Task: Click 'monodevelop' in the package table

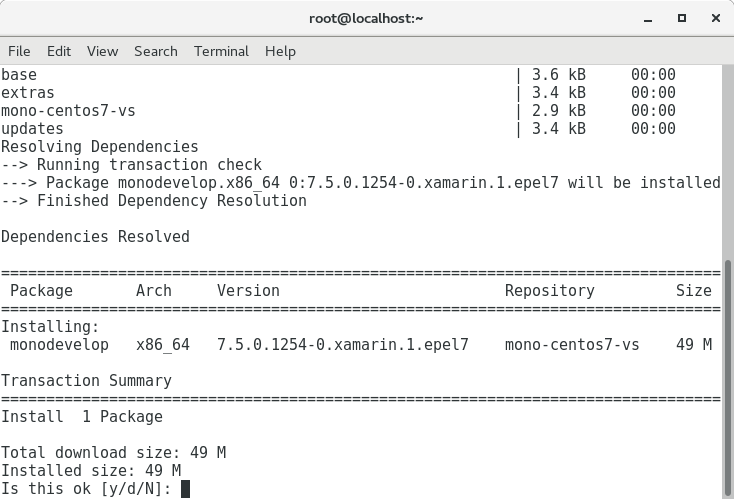Action: click(x=59, y=345)
